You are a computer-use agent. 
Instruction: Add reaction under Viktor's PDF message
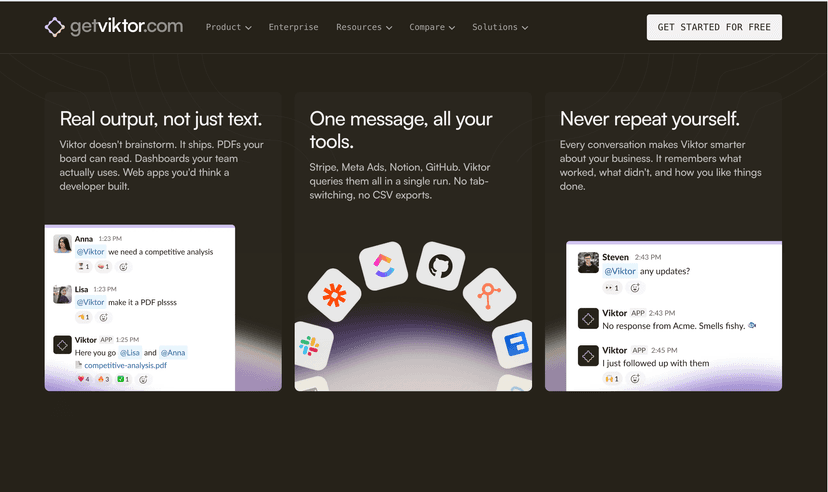point(143,379)
